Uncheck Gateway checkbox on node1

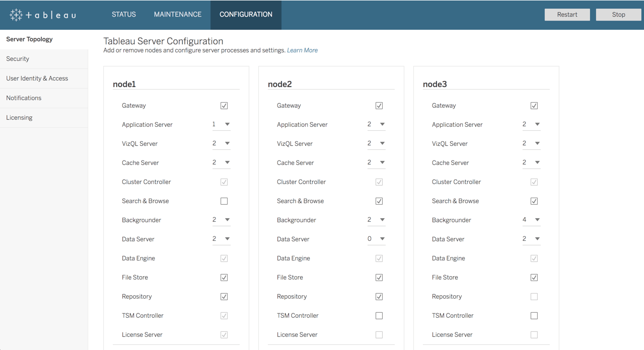pos(224,106)
